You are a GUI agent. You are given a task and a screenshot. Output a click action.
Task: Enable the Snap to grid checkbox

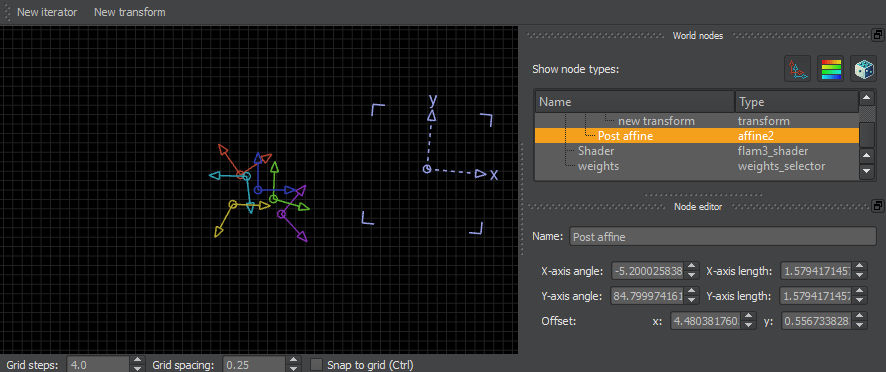[317, 365]
